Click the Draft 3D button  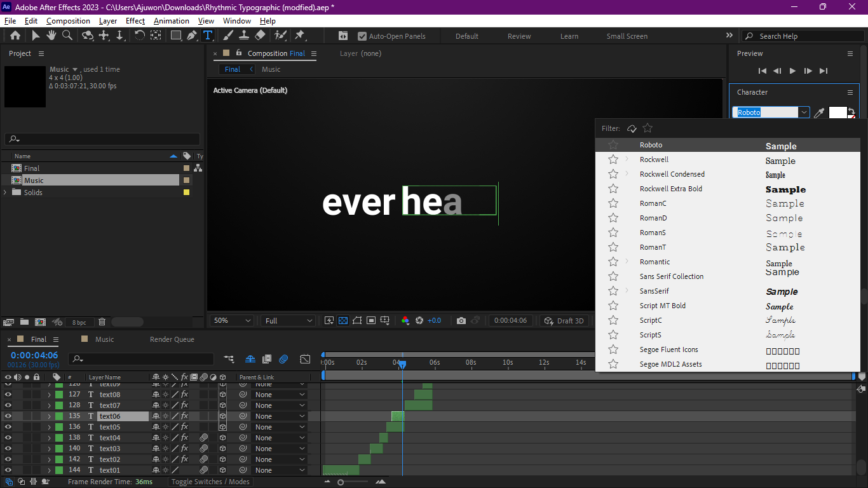point(564,321)
